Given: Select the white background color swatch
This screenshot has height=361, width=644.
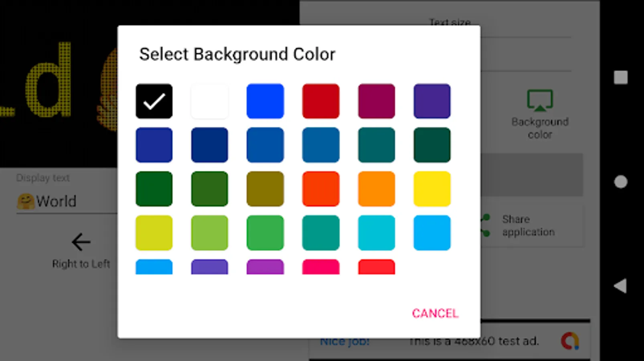Looking at the screenshot, I should (x=209, y=101).
